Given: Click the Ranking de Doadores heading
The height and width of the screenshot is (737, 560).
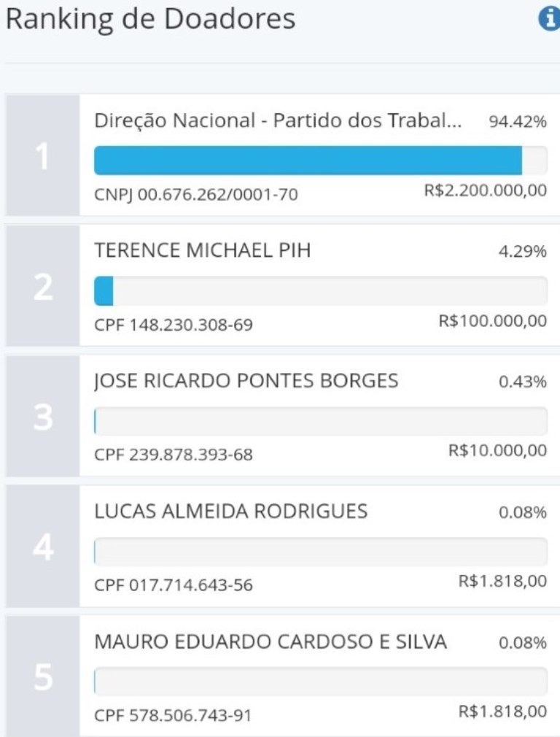Looking at the screenshot, I should click(x=150, y=20).
